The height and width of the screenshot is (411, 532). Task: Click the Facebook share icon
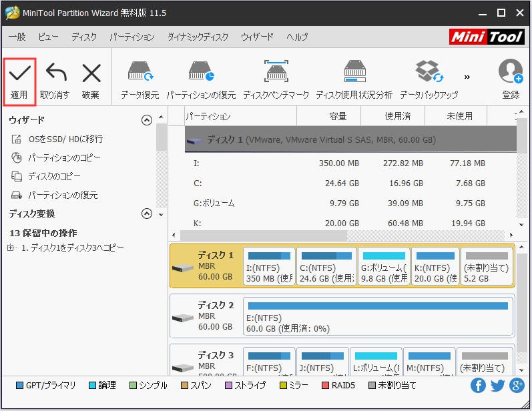(x=478, y=386)
